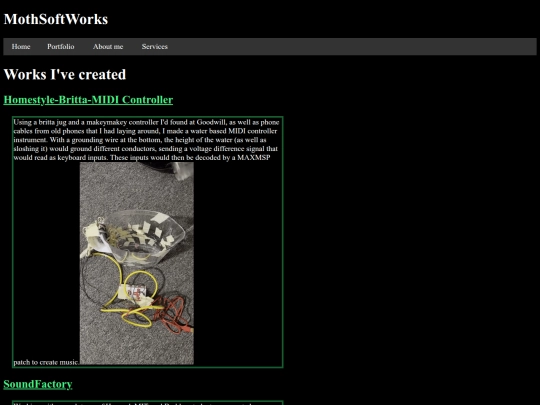This screenshot has width=540, height=405.
Task: Click the line starting 'instrument. With a grounding wire'
Action: (140, 140)
